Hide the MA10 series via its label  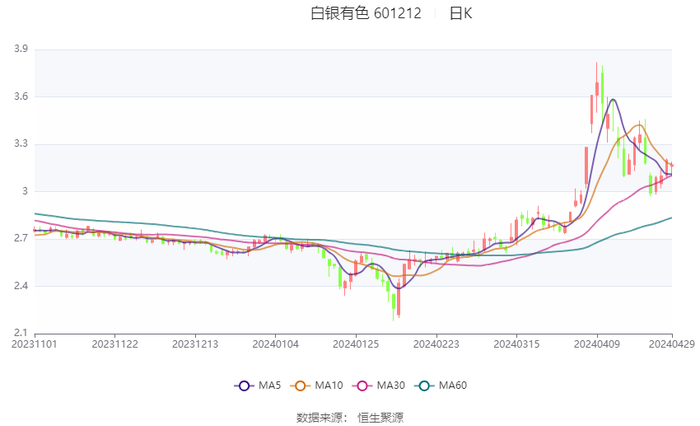pos(329,385)
